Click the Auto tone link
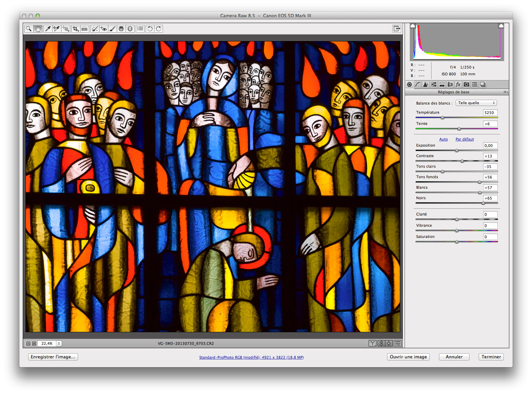Viewport: 532px width, 394px height. point(443,139)
